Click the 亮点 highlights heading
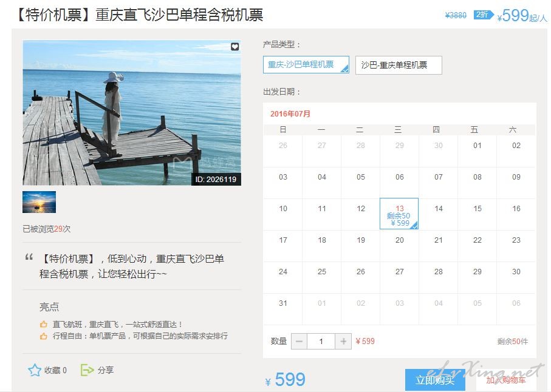 point(49,307)
